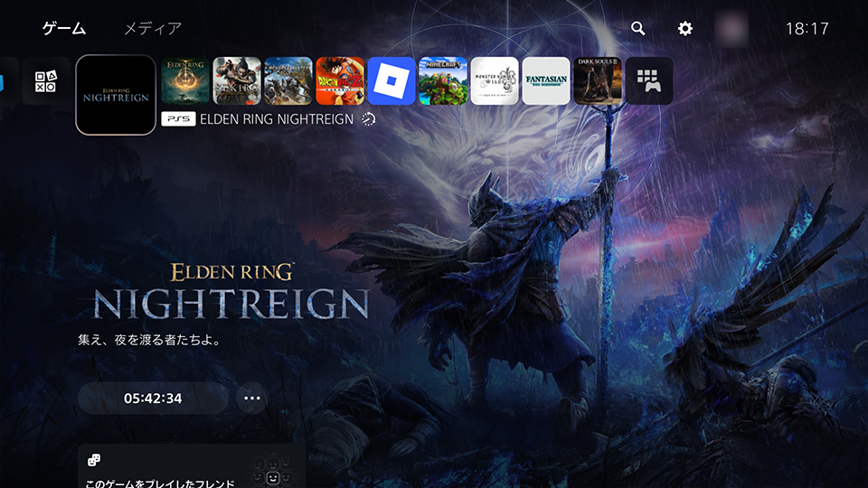Select the Dragon Ball Z Kakarot tile
This screenshot has height=488, width=868.
(x=340, y=80)
